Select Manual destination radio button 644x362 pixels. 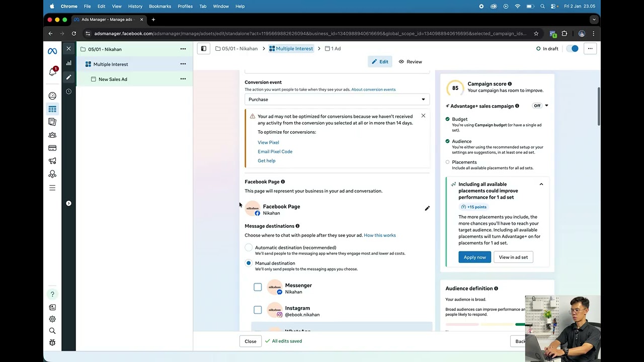pos(249,263)
